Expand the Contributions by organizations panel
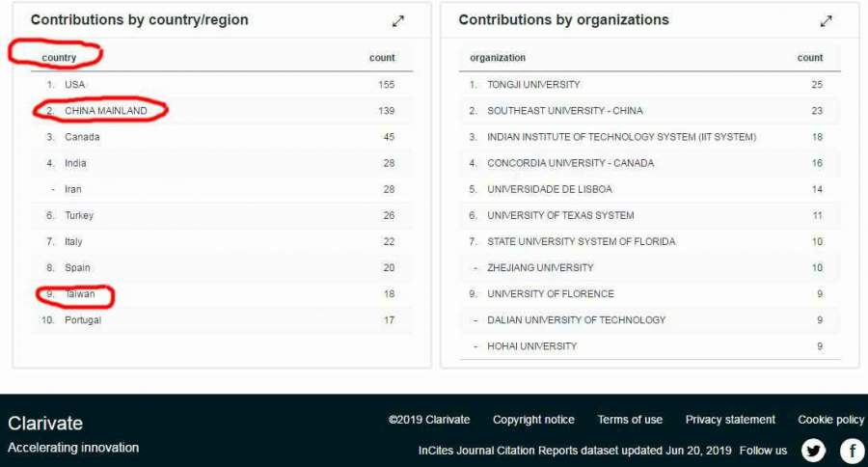This screenshot has width=868, height=467. click(826, 21)
